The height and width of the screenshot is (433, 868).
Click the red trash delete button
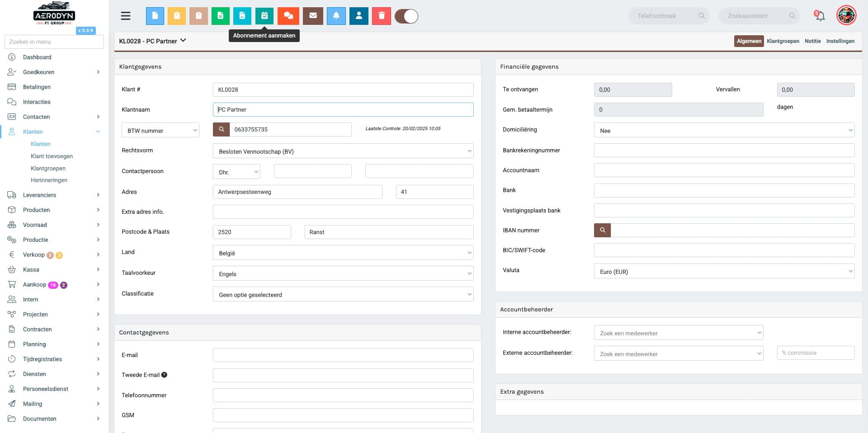point(382,16)
